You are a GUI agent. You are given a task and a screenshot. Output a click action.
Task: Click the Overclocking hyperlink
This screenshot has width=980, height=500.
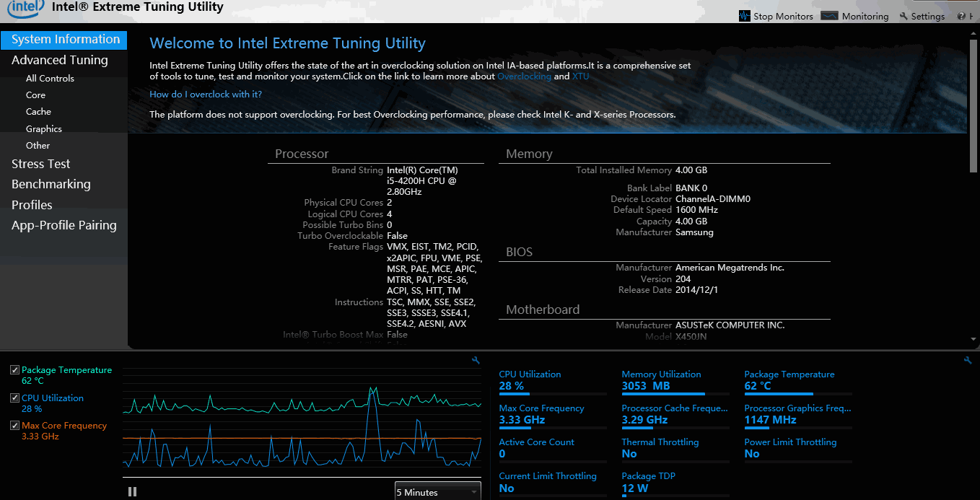click(524, 76)
